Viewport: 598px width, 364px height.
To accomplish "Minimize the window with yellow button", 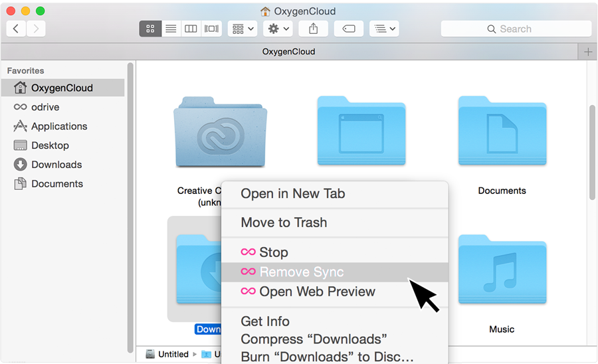I will [x=25, y=11].
